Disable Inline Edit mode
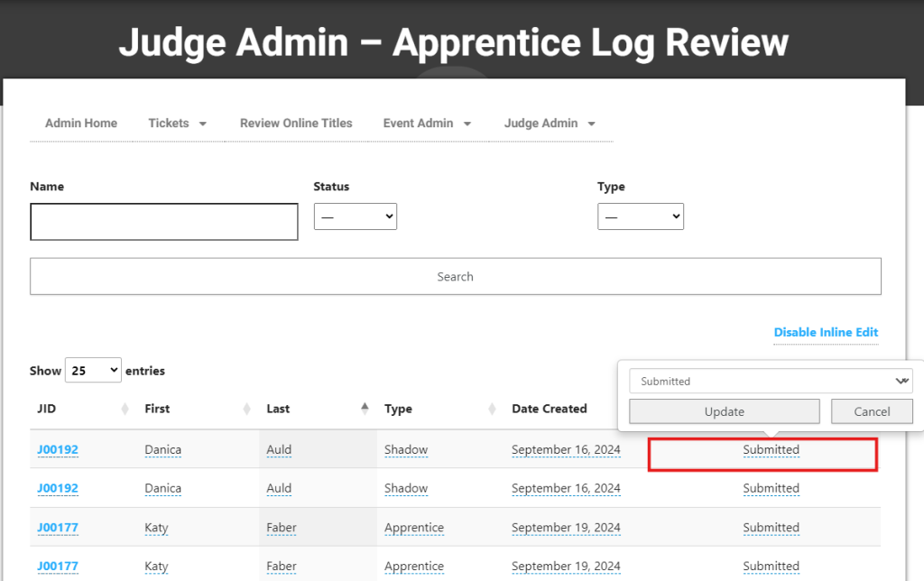The width and height of the screenshot is (924, 581). [x=826, y=332]
